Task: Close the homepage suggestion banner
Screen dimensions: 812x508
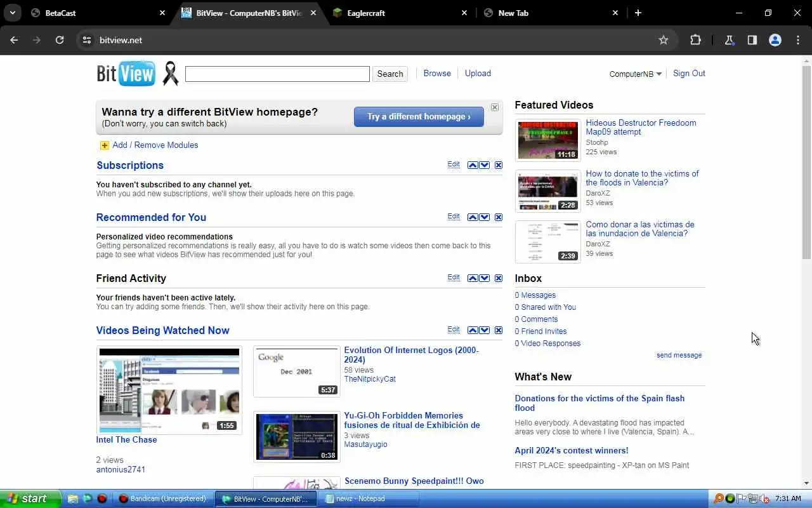Action: pyautogui.click(x=495, y=107)
